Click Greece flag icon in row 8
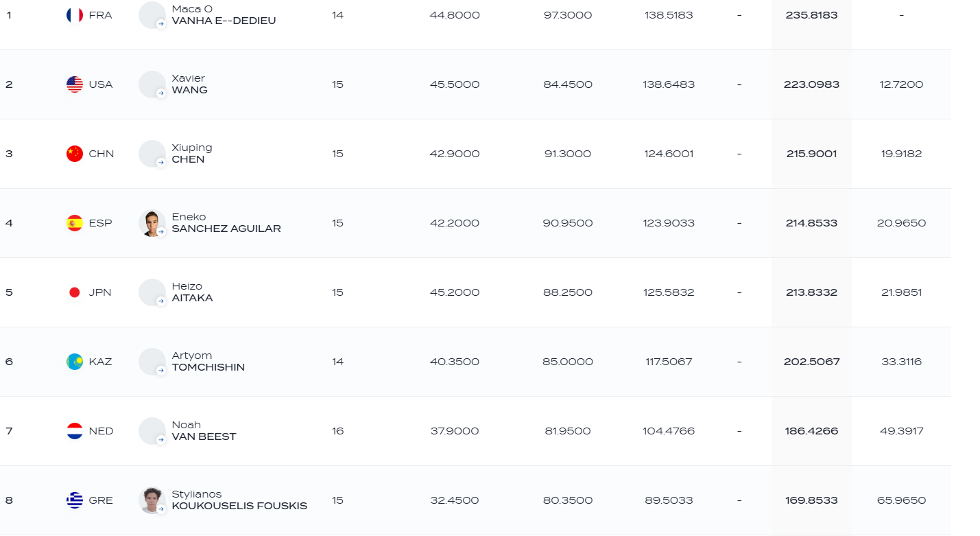Image resolution: width=980 pixels, height=536 pixels. 75,500
